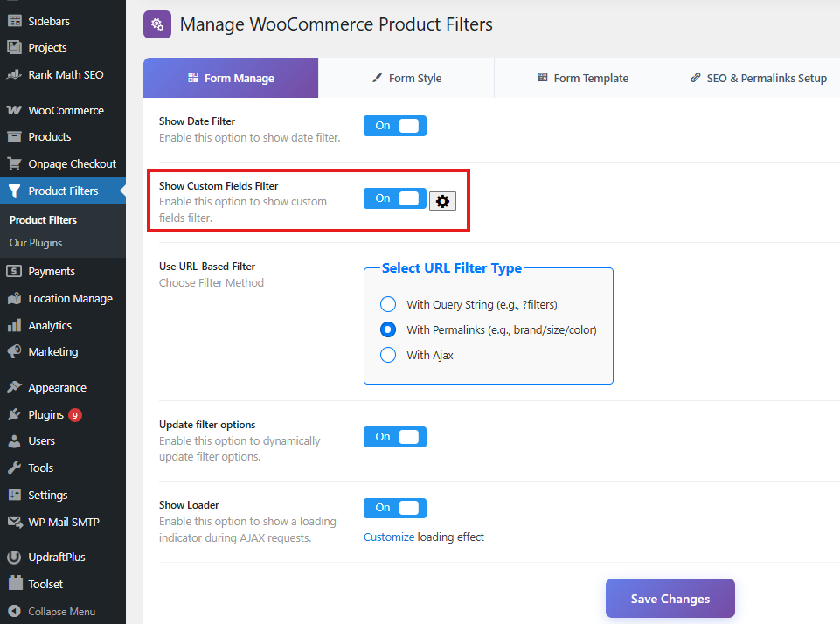Click the Tools wrench icon

point(15,468)
